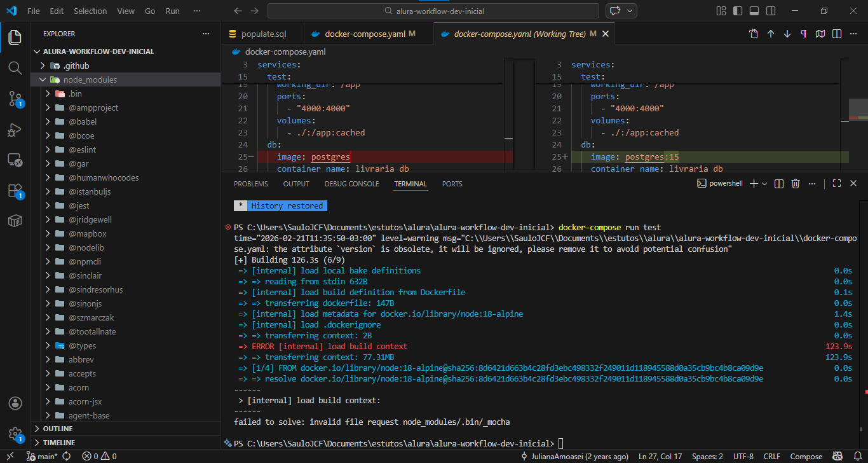The image size is (868, 463).
Task: Open Remote Explorer in activity bar
Action: tap(15, 160)
